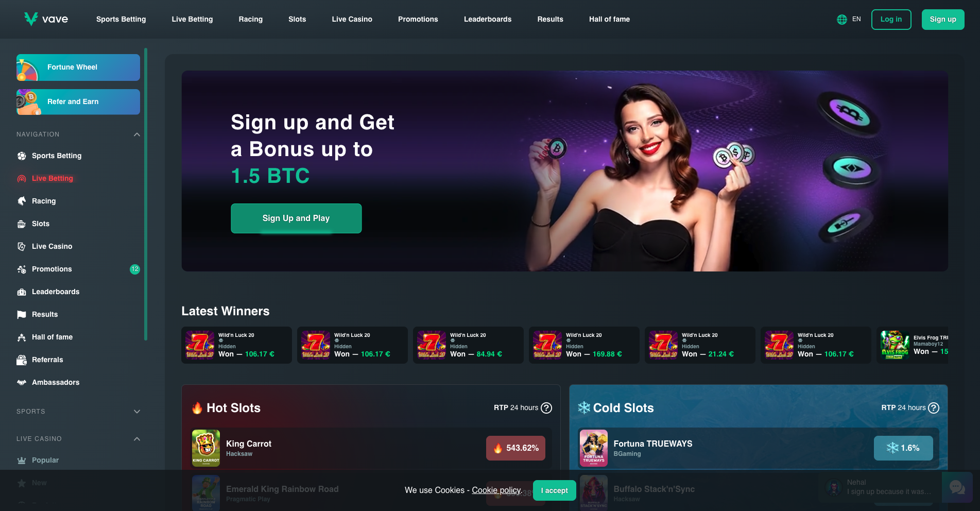Screen dimensions: 980x511
Task: Click King Carrot game thumbnail
Action: (x=206, y=448)
